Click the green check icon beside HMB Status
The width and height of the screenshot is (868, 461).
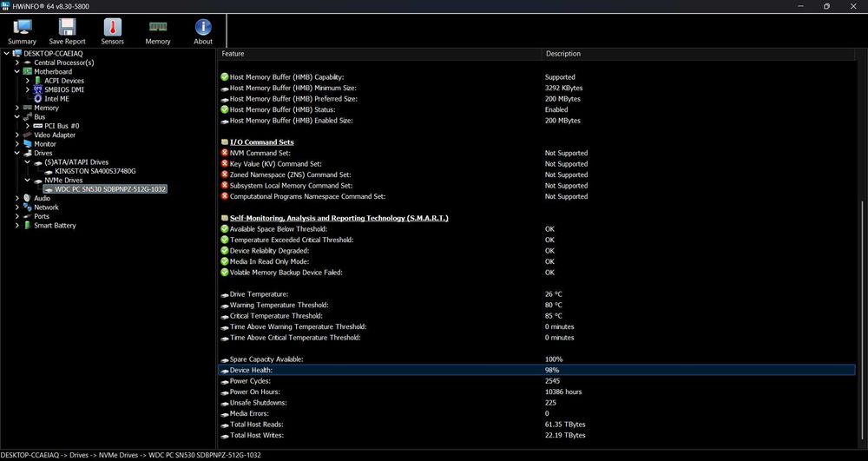tap(224, 109)
